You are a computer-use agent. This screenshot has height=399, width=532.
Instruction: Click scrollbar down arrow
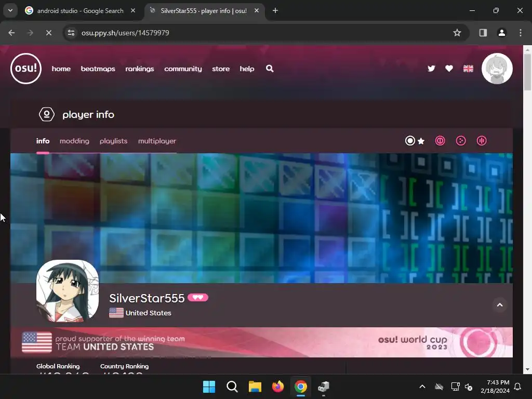[527, 369]
